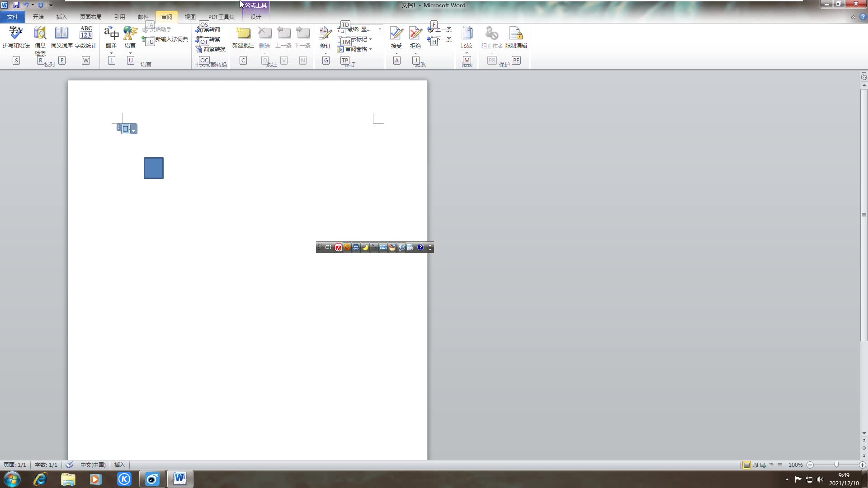Open Internet Explorer from the taskbar

click(40, 479)
